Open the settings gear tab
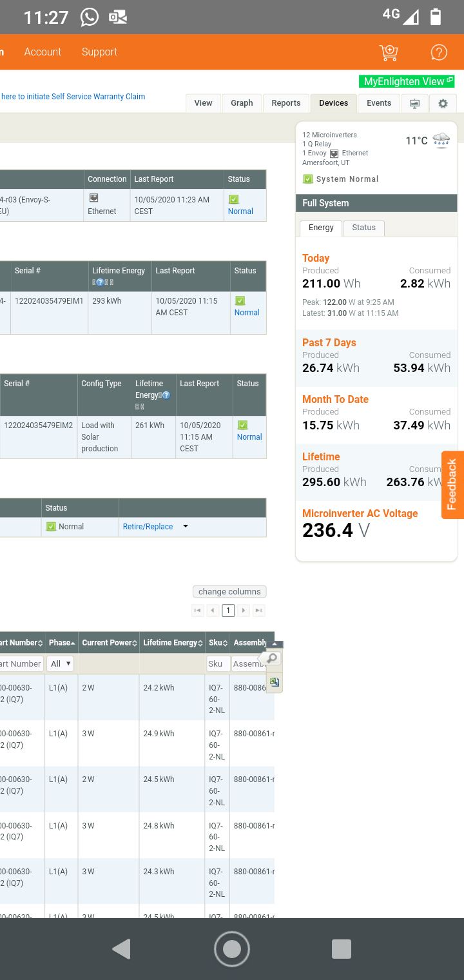Image resolution: width=464 pixels, height=980 pixels. (x=443, y=103)
